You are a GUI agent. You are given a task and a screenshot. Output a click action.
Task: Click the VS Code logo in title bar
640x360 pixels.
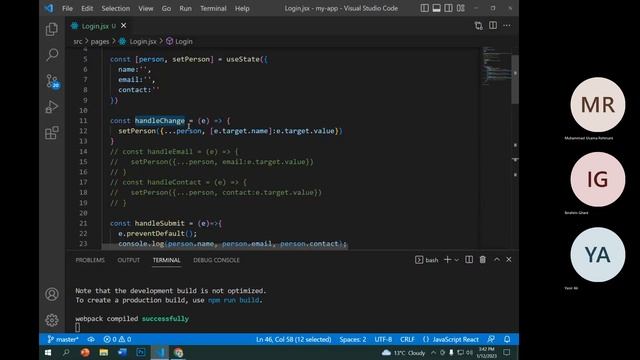click(x=49, y=8)
